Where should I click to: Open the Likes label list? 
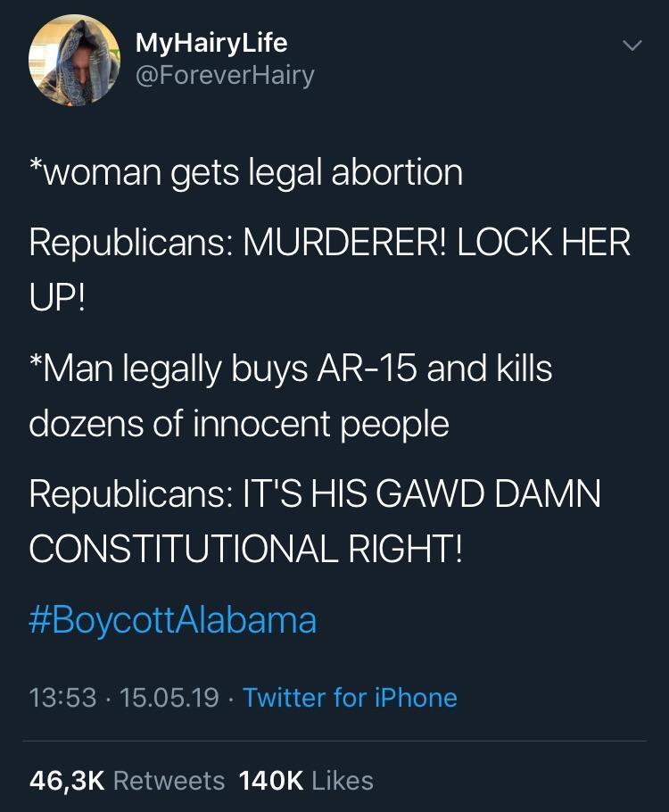(x=343, y=781)
